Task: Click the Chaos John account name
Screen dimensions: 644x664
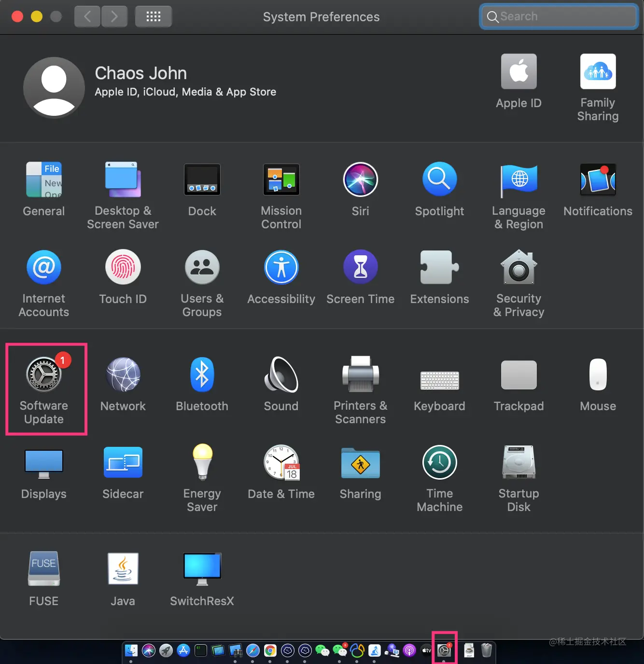Action: pyautogui.click(x=141, y=73)
